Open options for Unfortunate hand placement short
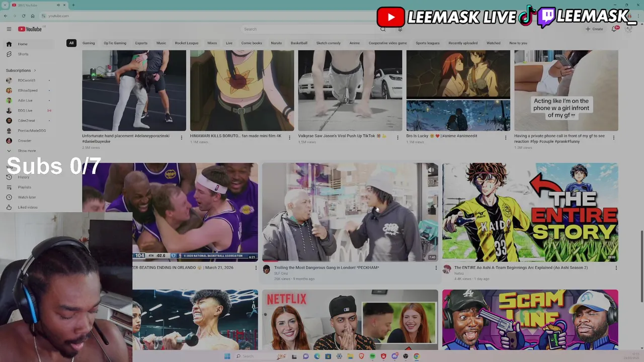 [182, 138]
